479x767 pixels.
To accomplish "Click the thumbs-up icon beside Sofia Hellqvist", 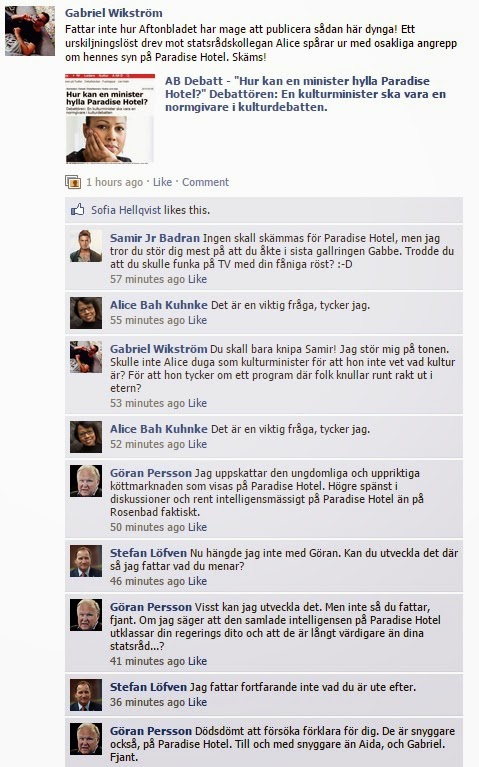I will tap(77, 210).
